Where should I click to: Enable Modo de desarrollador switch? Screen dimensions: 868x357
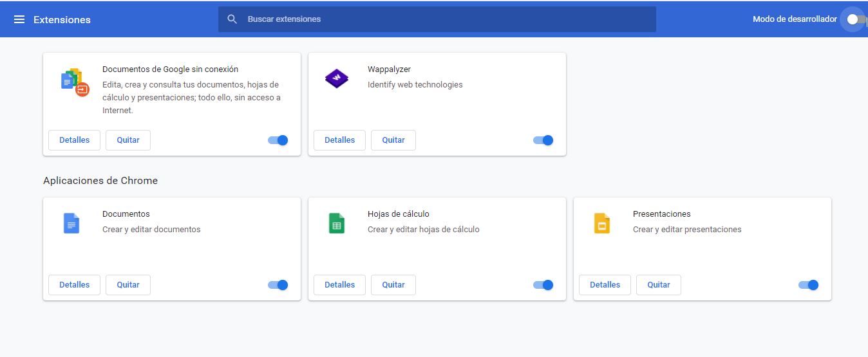[x=856, y=19]
